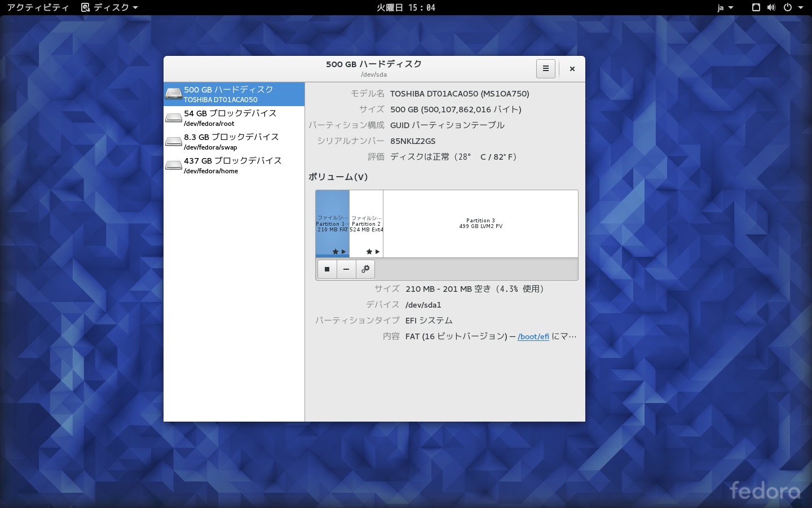Select the 500 GB TOSHIBA hard disk

[234, 94]
